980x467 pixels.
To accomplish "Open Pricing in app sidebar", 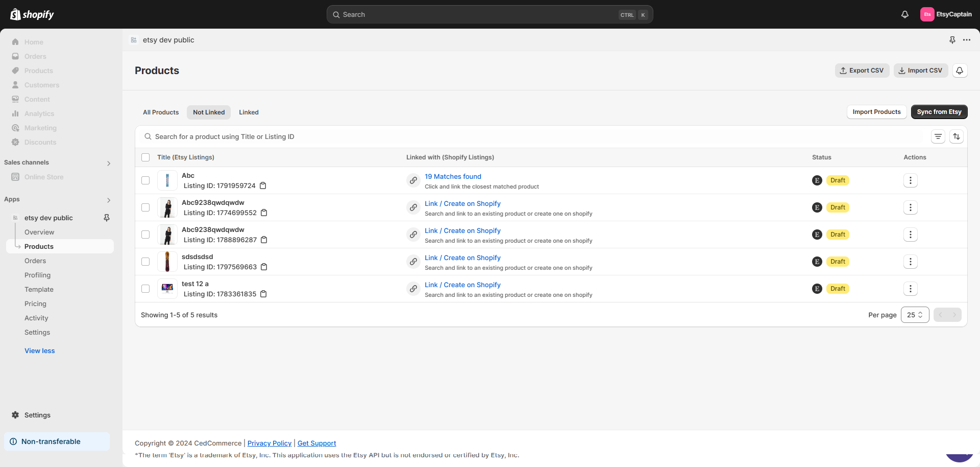I will (x=35, y=303).
